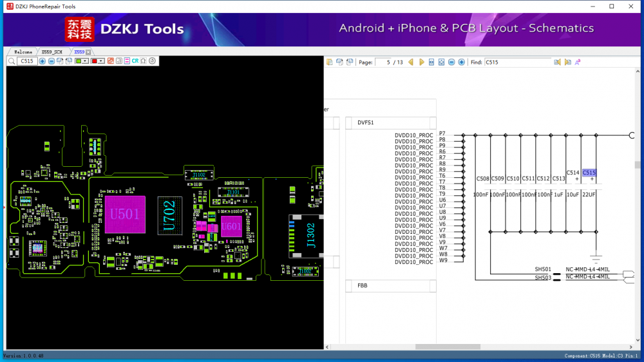
Task: Open the red color dropdown
Action: tap(101, 61)
